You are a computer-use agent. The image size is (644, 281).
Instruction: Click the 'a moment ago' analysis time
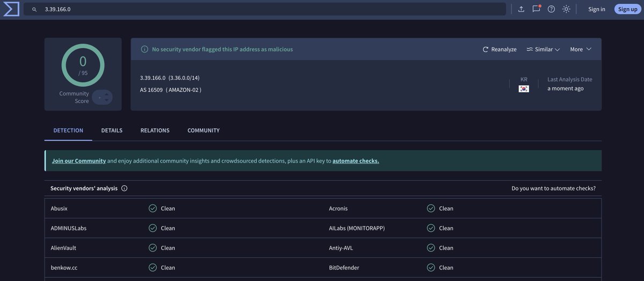click(566, 88)
